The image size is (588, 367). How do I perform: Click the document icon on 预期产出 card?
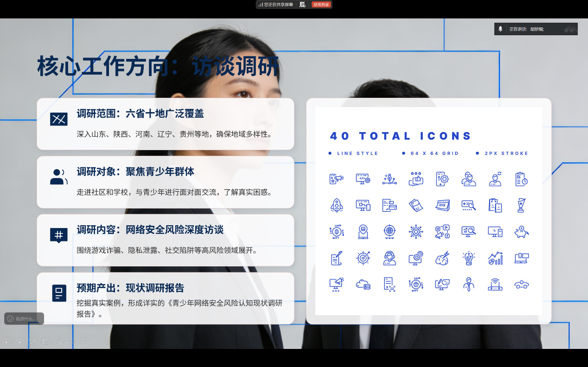tap(59, 293)
